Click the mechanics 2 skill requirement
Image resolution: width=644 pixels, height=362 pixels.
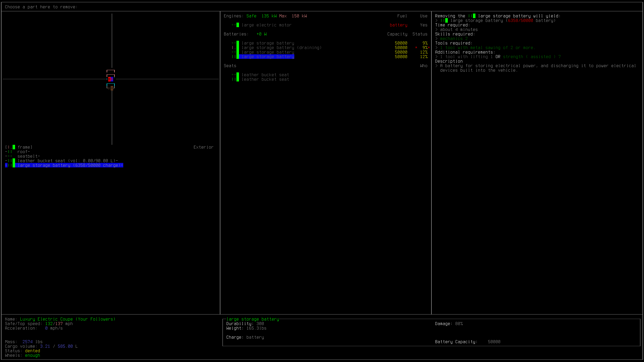click(454, 38)
